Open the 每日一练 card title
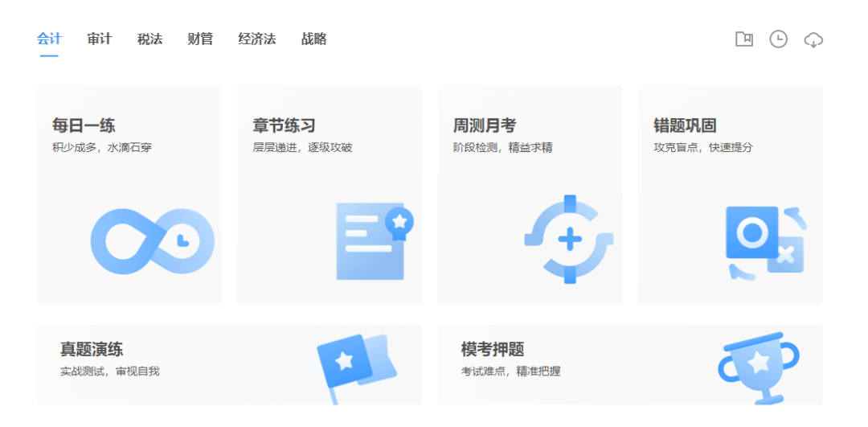868x427 pixels. pos(84,125)
